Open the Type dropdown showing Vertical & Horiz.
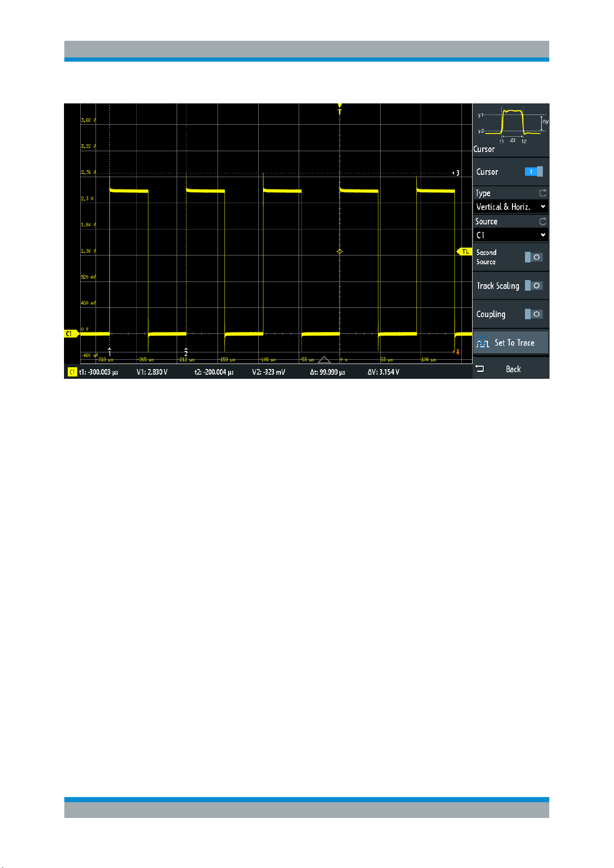 pyautogui.click(x=511, y=207)
